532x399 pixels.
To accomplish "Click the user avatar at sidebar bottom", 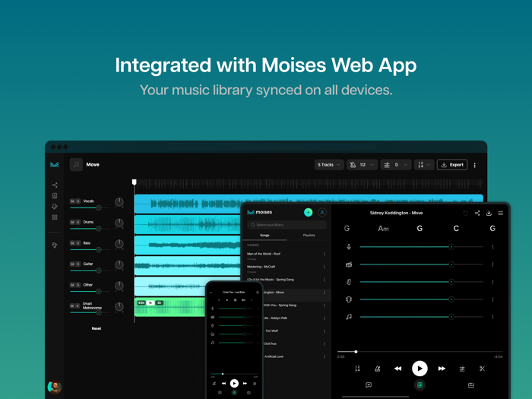I will coord(54,387).
